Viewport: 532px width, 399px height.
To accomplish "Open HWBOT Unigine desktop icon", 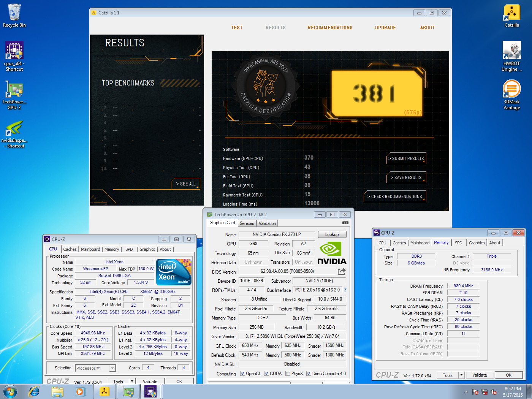I will click(511, 56).
